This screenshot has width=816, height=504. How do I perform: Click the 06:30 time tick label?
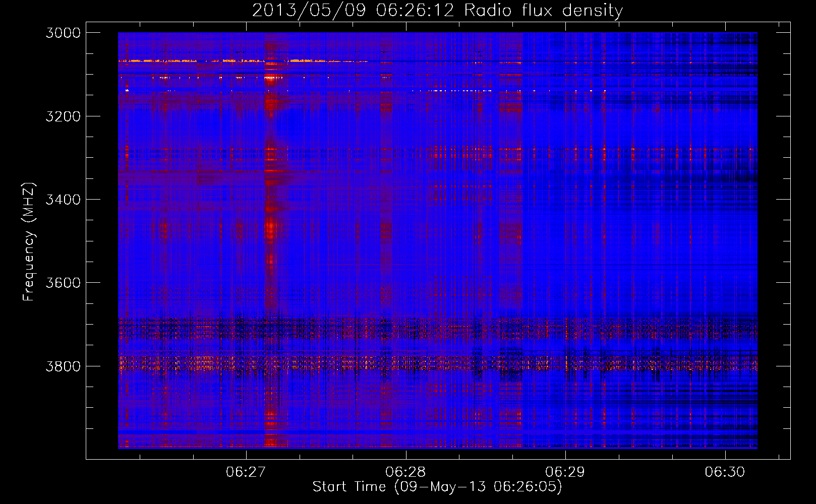click(x=725, y=472)
